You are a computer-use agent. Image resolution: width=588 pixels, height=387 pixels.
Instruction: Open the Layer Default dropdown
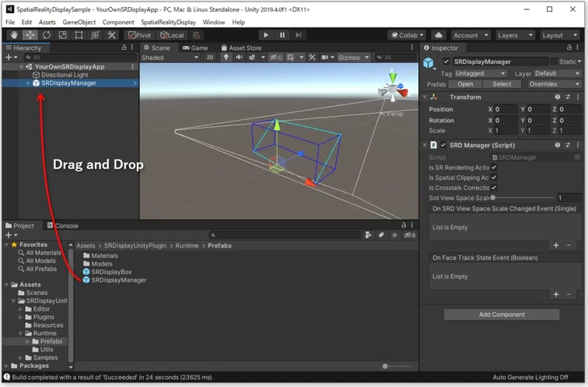coord(557,73)
